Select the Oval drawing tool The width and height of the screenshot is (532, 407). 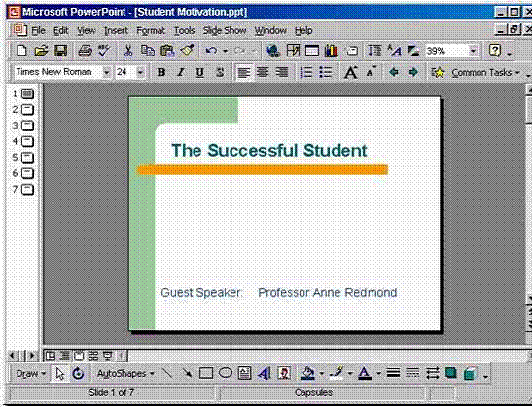point(226,373)
